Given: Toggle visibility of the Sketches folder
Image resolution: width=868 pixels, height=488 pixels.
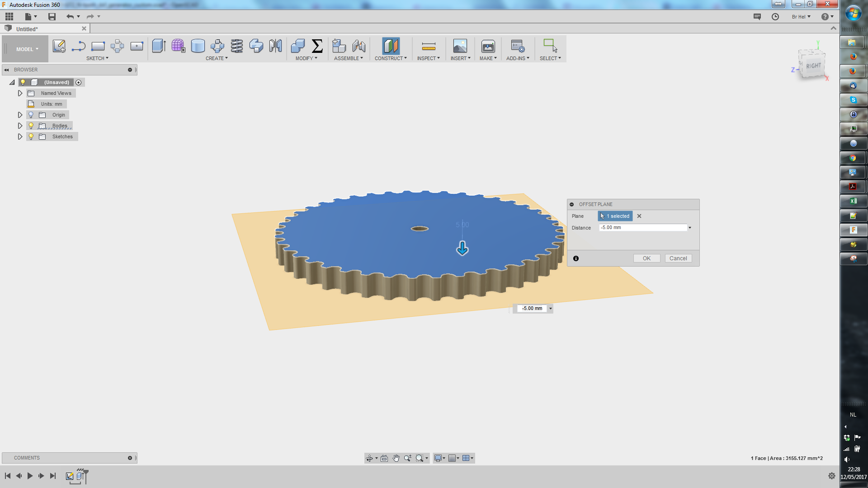Looking at the screenshot, I should click(31, 136).
